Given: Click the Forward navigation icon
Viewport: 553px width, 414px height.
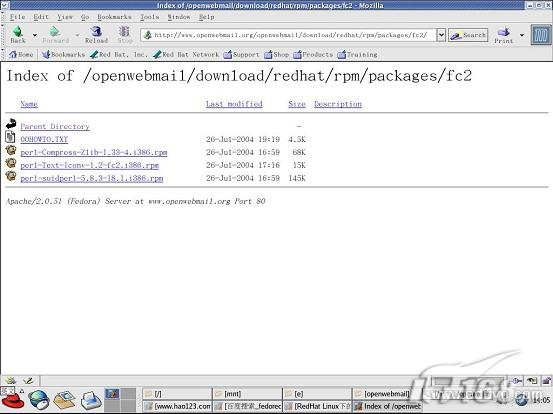Looking at the screenshot, I should [55, 34].
